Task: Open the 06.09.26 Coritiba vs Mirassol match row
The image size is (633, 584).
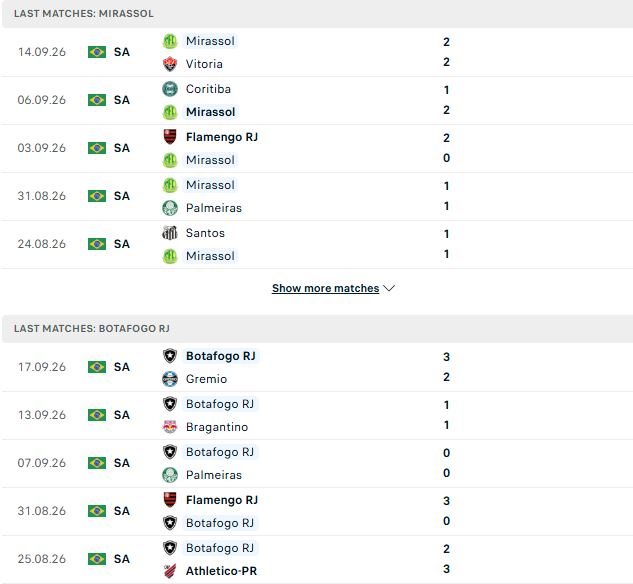Action: [x=316, y=100]
